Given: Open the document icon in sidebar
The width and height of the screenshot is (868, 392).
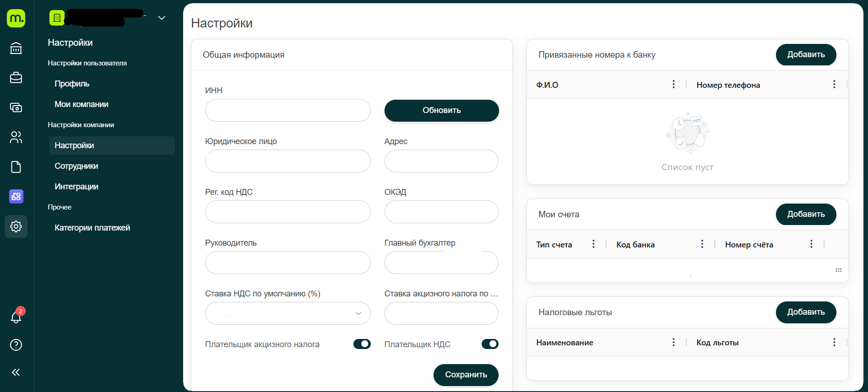Looking at the screenshot, I should (16, 167).
